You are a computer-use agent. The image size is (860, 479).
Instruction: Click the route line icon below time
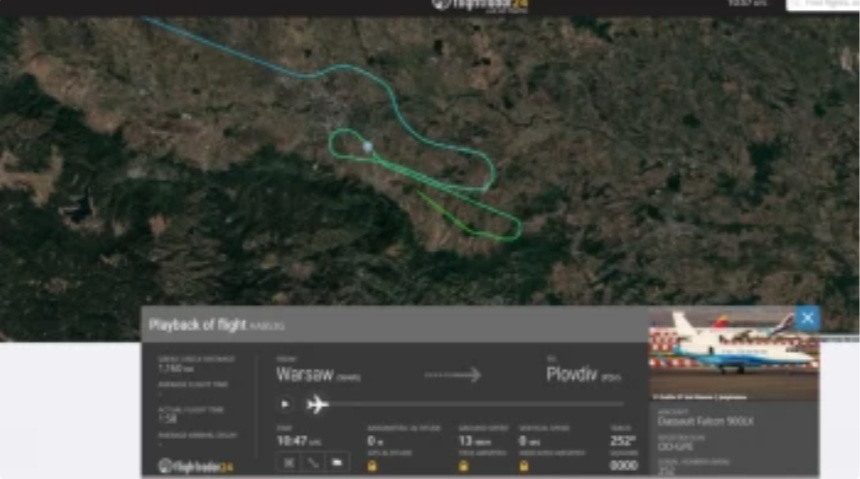(313, 463)
